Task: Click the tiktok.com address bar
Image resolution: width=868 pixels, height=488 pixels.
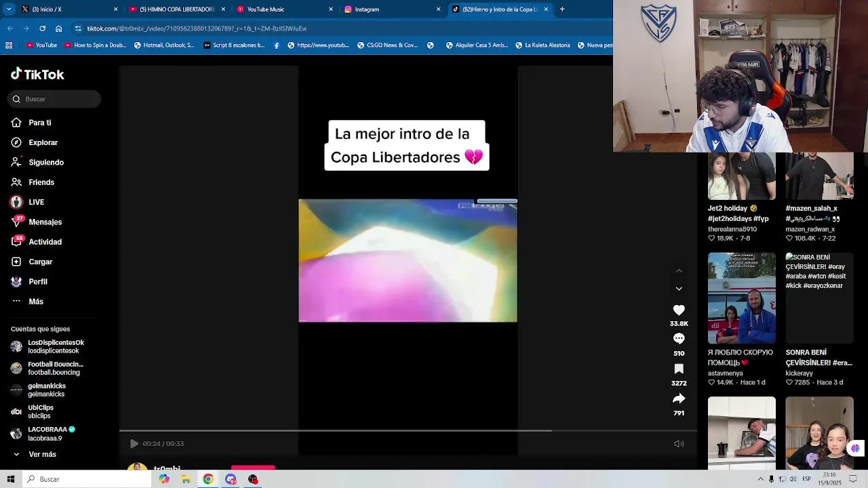Action: pos(339,28)
